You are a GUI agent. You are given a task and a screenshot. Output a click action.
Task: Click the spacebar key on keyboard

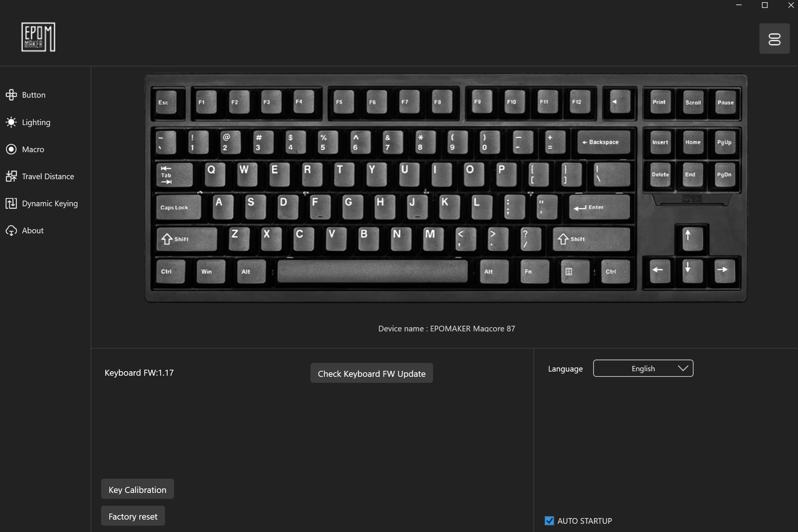373,271
